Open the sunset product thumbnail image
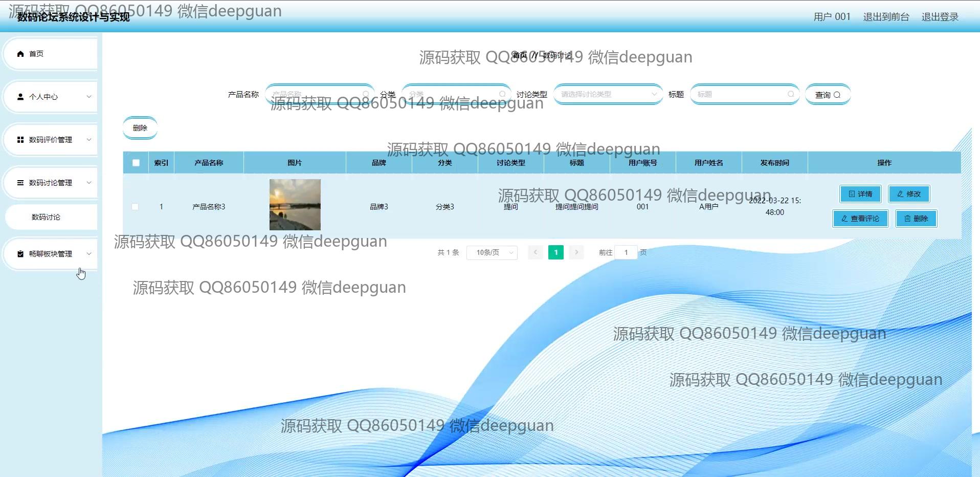 (x=295, y=205)
